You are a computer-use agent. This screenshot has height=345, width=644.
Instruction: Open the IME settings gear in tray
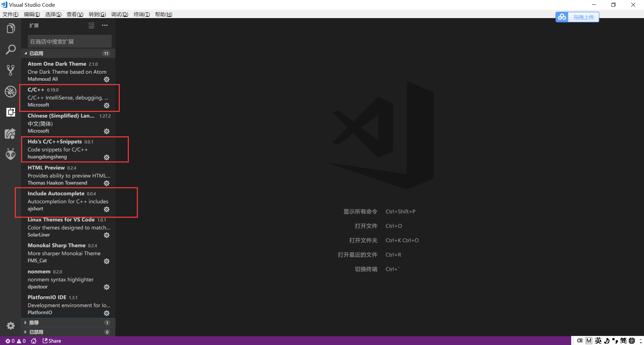point(632,341)
